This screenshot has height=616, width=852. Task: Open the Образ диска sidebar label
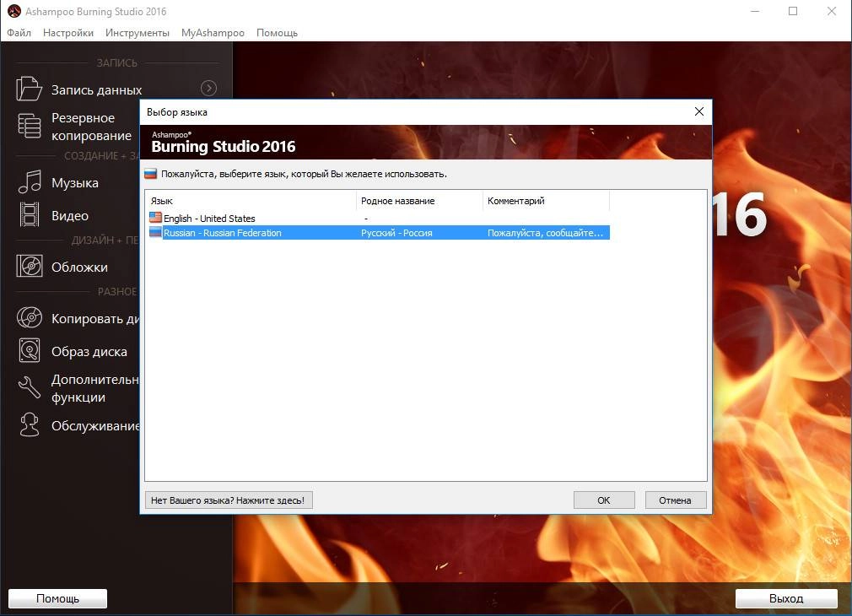tap(89, 352)
